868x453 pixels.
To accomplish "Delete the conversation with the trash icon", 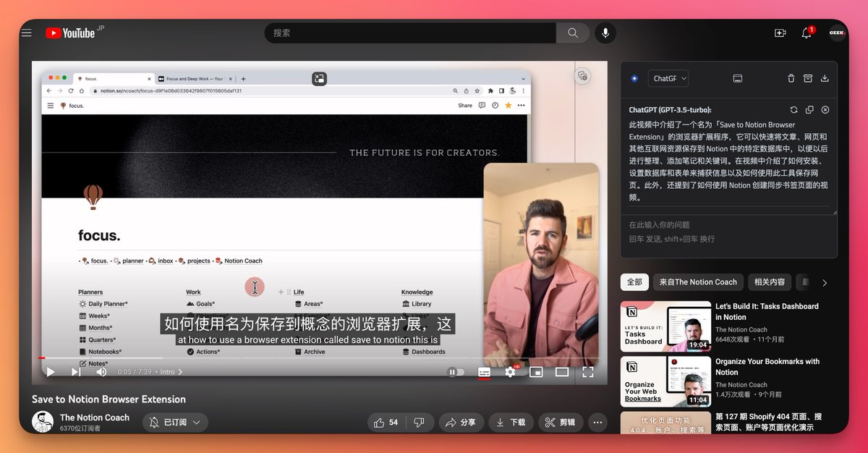I will click(791, 78).
